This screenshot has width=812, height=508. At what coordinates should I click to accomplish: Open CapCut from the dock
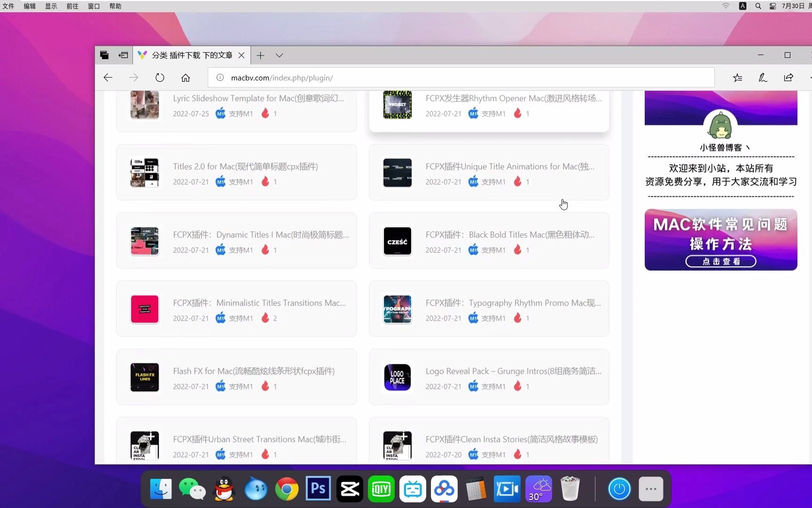tap(350, 489)
